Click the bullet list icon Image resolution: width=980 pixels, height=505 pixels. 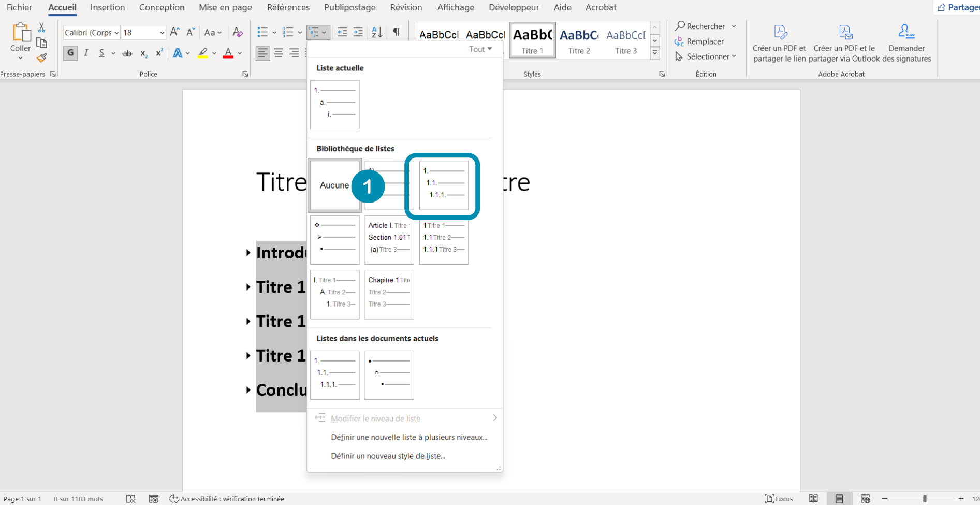click(x=262, y=32)
